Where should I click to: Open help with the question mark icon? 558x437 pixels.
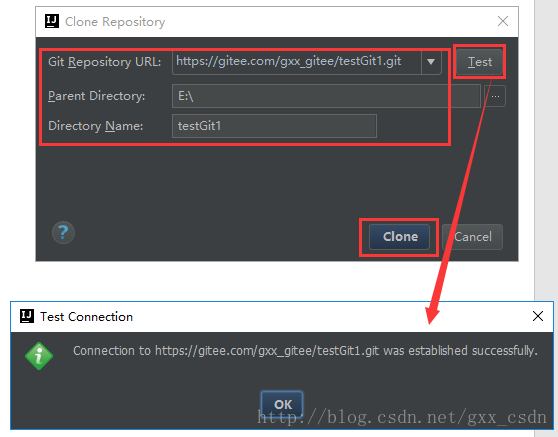63,233
